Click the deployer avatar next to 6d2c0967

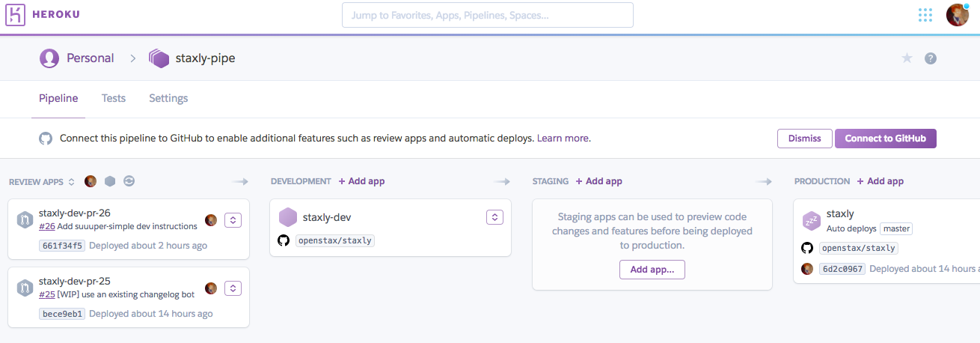pos(807,269)
